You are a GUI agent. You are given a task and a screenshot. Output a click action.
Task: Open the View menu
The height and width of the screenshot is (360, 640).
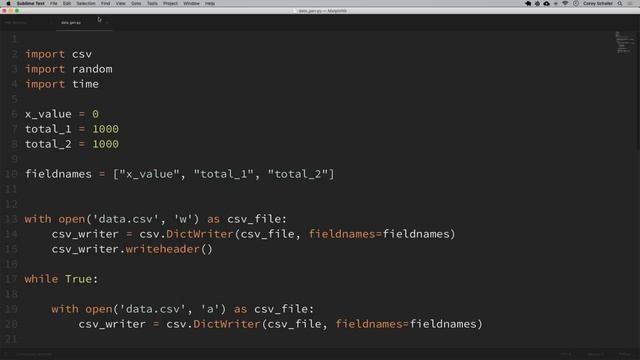click(x=120, y=3)
